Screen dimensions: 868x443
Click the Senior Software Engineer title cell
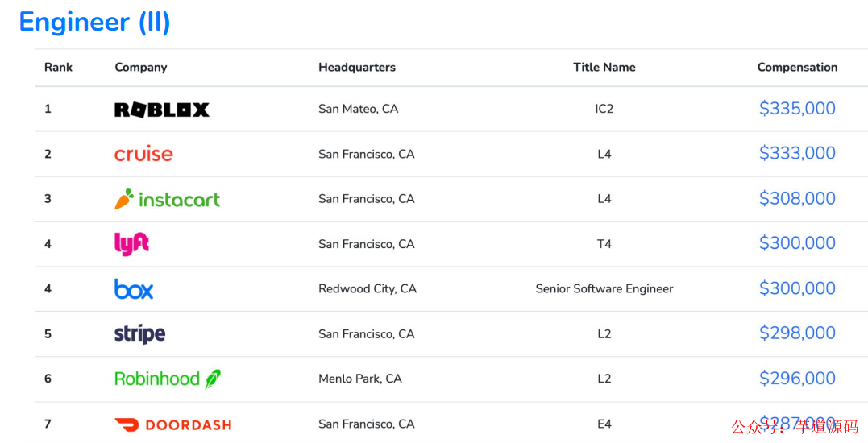click(x=604, y=289)
